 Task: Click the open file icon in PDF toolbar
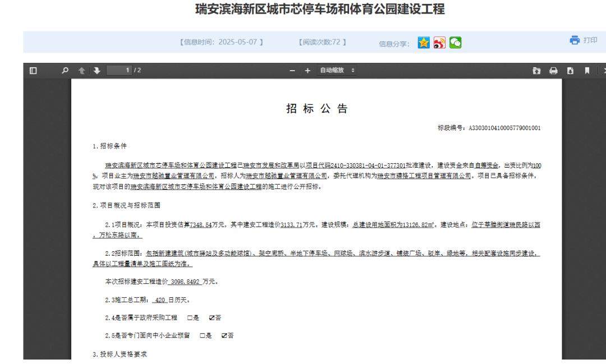(x=536, y=71)
